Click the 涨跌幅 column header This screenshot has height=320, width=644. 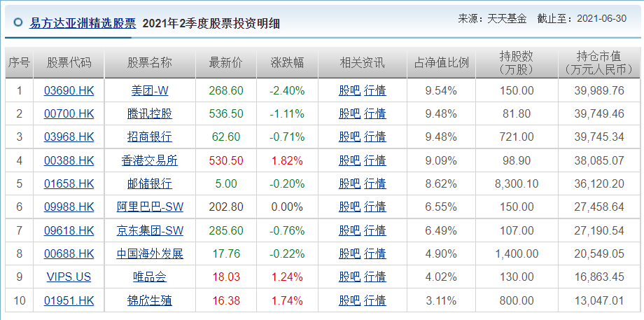click(288, 63)
